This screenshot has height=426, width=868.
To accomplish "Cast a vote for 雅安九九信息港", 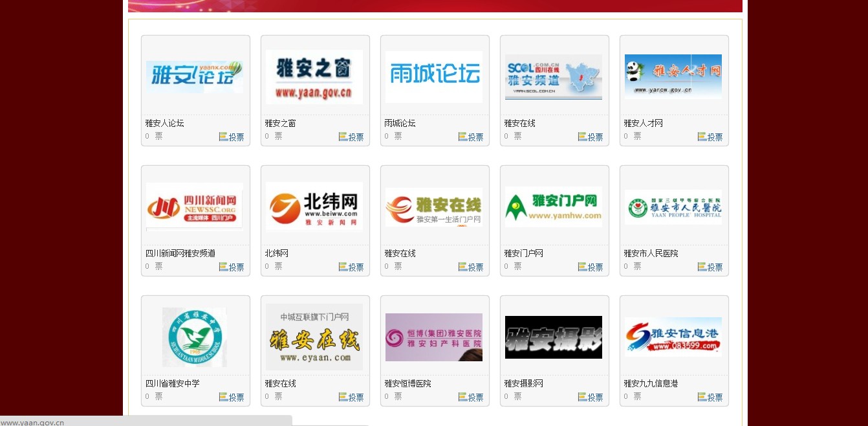I will pos(710,398).
